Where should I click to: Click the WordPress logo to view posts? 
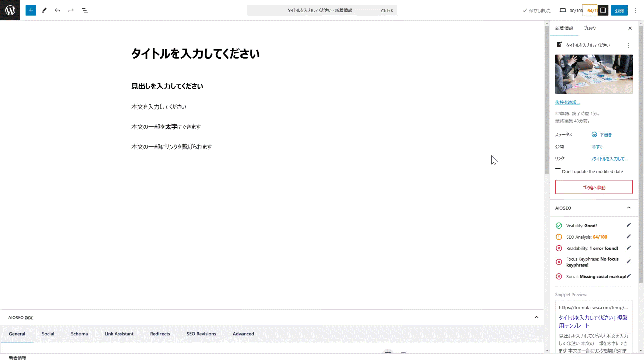point(10,10)
